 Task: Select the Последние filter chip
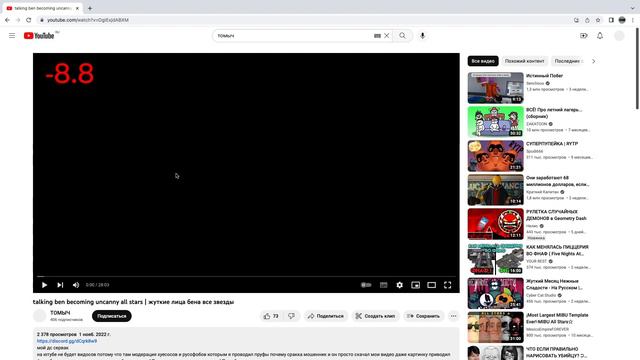pyautogui.click(x=567, y=61)
